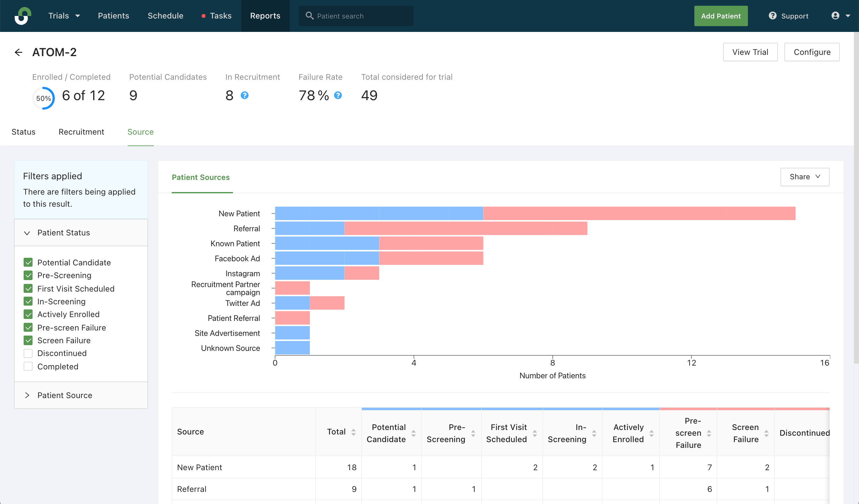Uncheck the Pre-Screening filter
859x504 pixels.
tap(28, 275)
